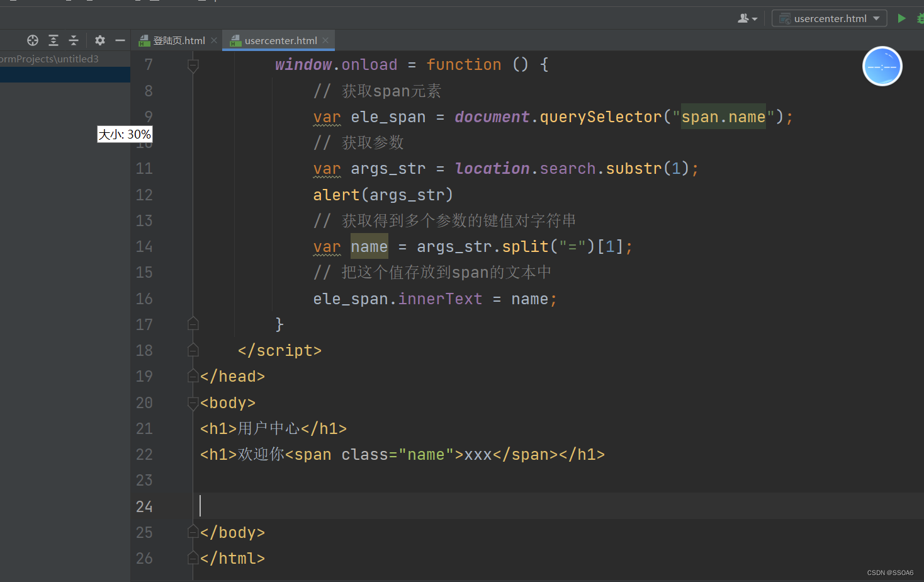Click line number 14 in gutter
The width and height of the screenshot is (924, 582).
click(144, 246)
